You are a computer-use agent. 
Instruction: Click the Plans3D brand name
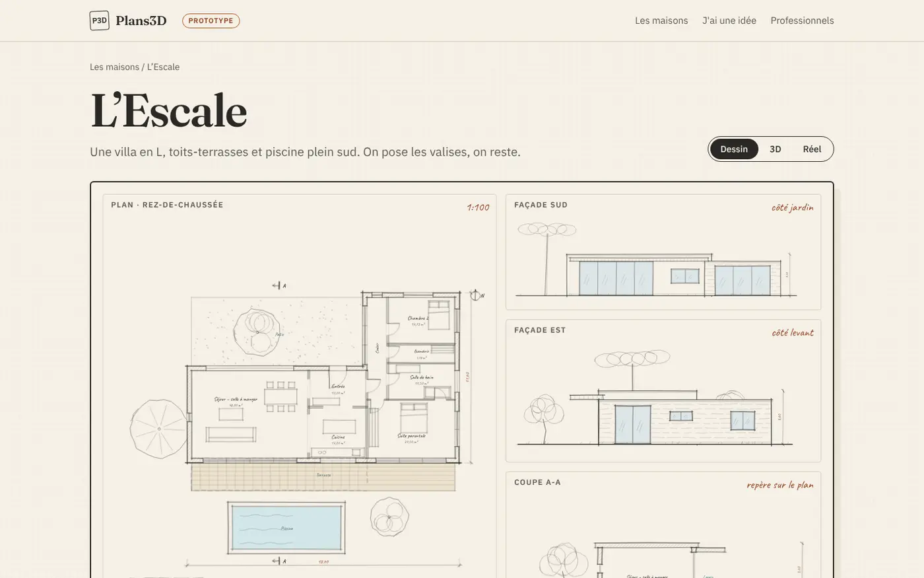(141, 20)
